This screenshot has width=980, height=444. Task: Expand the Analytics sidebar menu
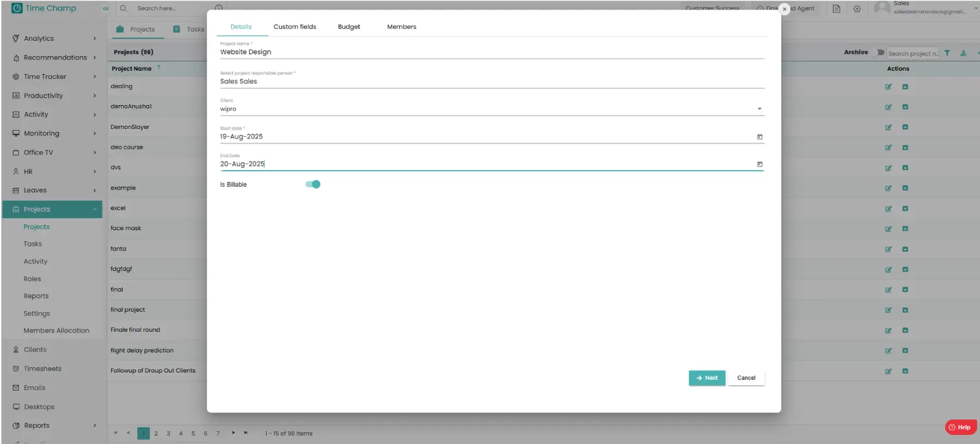pos(54,38)
